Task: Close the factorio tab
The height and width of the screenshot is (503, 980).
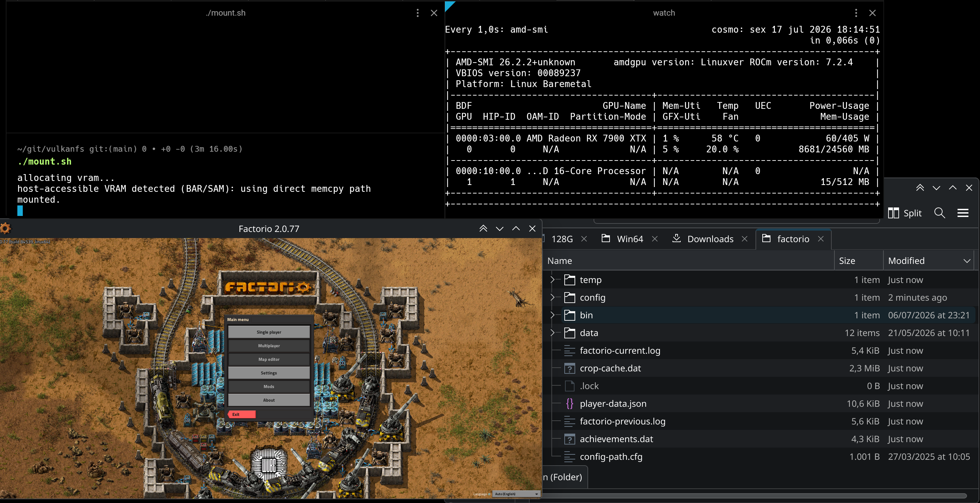Action: [x=820, y=239]
